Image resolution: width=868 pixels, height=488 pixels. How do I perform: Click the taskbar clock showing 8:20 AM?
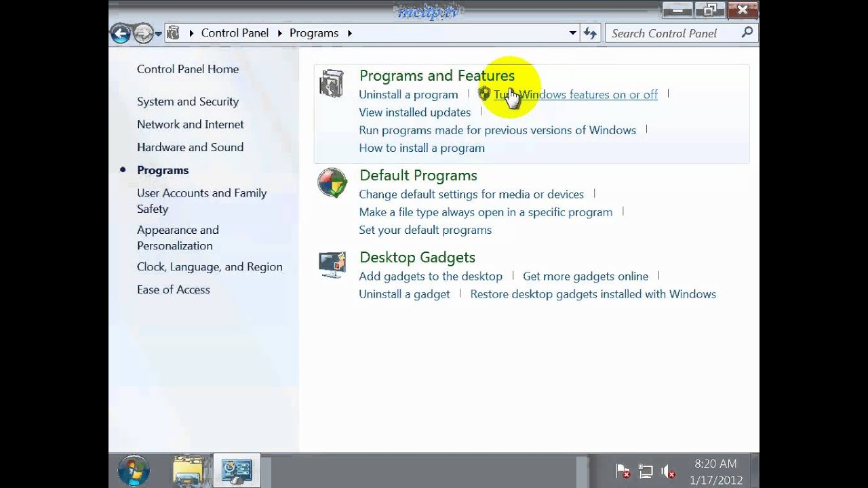pyautogui.click(x=715, y=472)
